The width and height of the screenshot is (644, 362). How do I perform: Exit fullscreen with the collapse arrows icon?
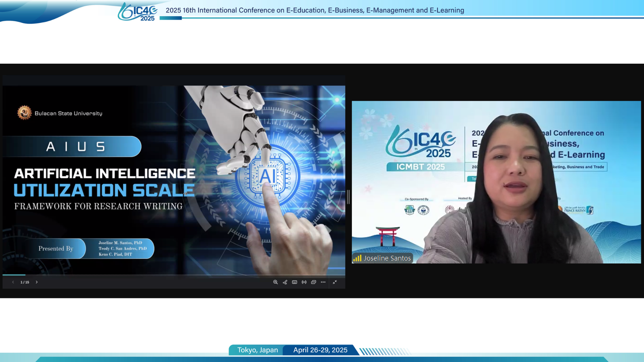pyautogui.click(x=335, y=282)
